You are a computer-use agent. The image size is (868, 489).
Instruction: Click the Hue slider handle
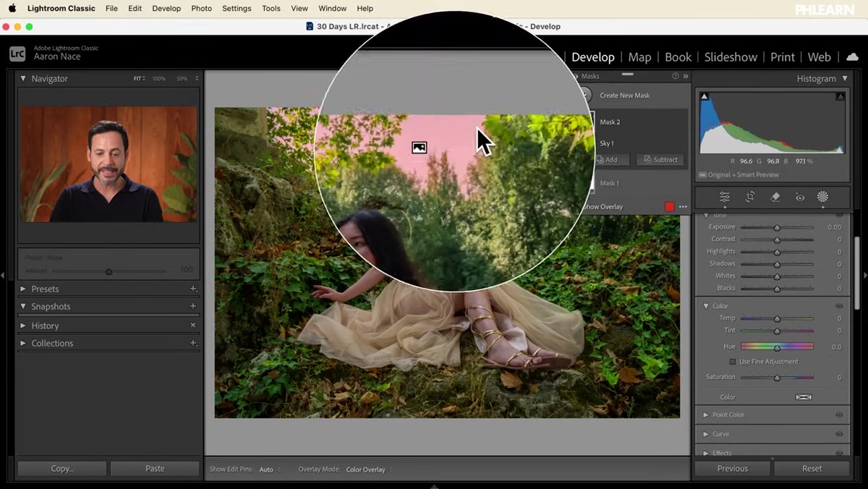click(777, 347)
